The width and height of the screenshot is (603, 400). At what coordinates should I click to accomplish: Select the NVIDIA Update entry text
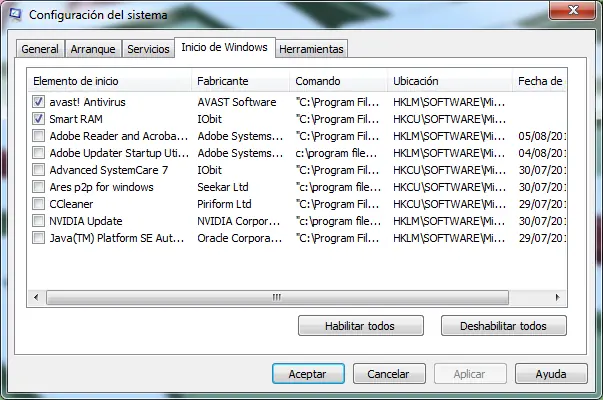point(86,221)
